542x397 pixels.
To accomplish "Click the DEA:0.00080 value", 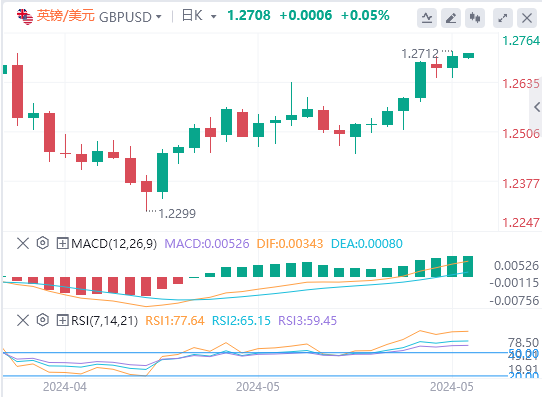I will click(x=367, y=244).
